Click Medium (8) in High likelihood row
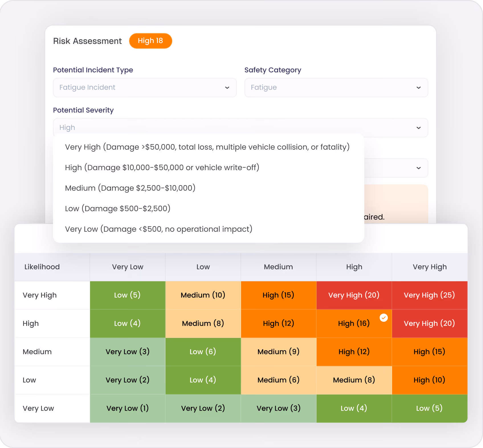 (x=203, y=323)
